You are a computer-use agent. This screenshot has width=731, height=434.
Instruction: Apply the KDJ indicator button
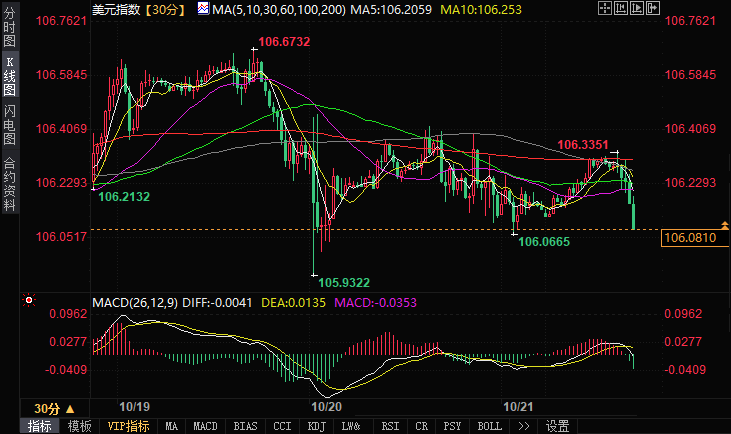(316, 426)
